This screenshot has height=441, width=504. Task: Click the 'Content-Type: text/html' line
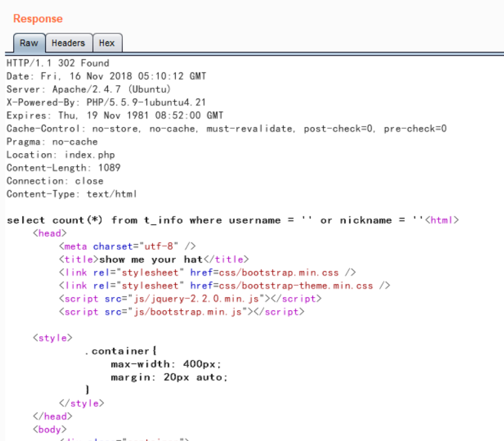[x=72, y=194]
